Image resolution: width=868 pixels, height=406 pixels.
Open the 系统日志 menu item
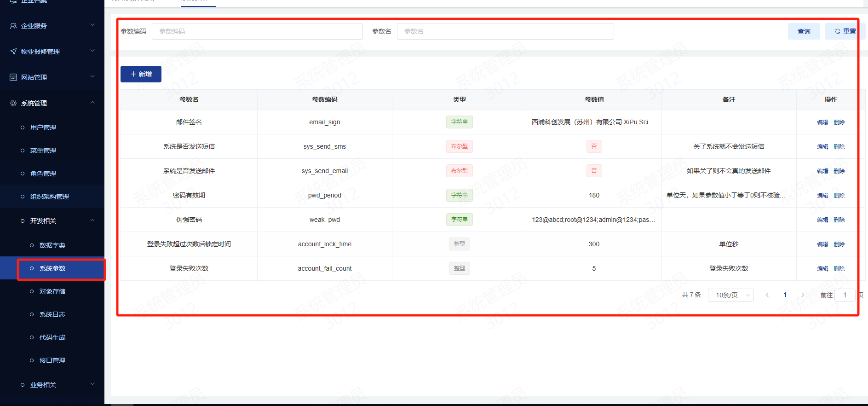(52, 314)
